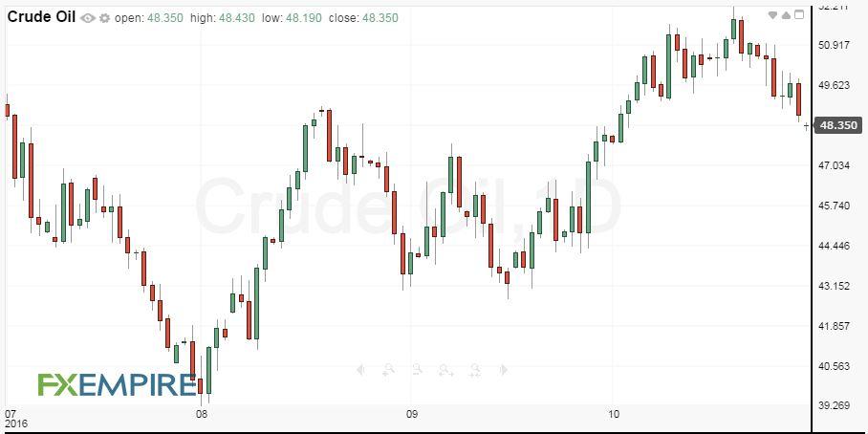Click the current price label 48.350 on the axis
Image resolution: width=868 pixels, height=434 pixels.
(x=839, y=125)
